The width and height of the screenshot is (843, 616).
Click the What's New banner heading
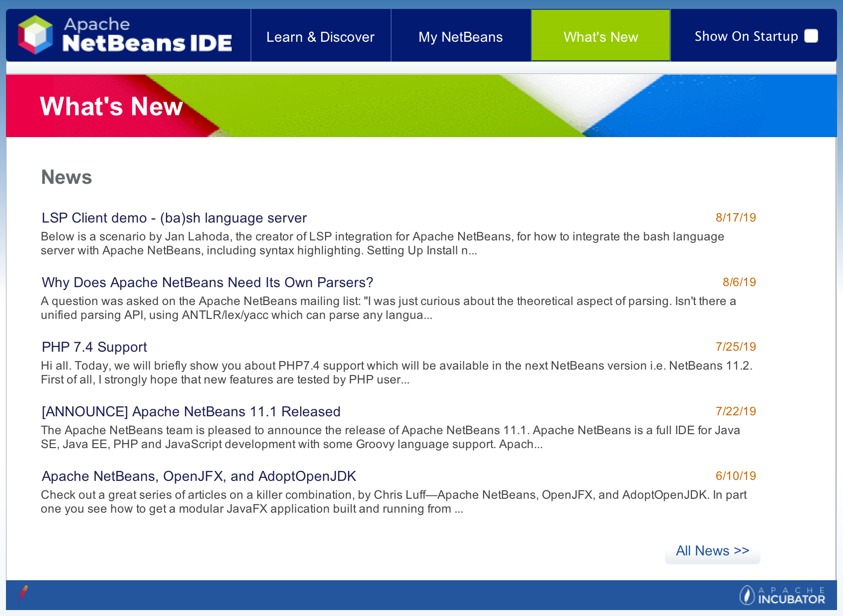tap(111, 106)
